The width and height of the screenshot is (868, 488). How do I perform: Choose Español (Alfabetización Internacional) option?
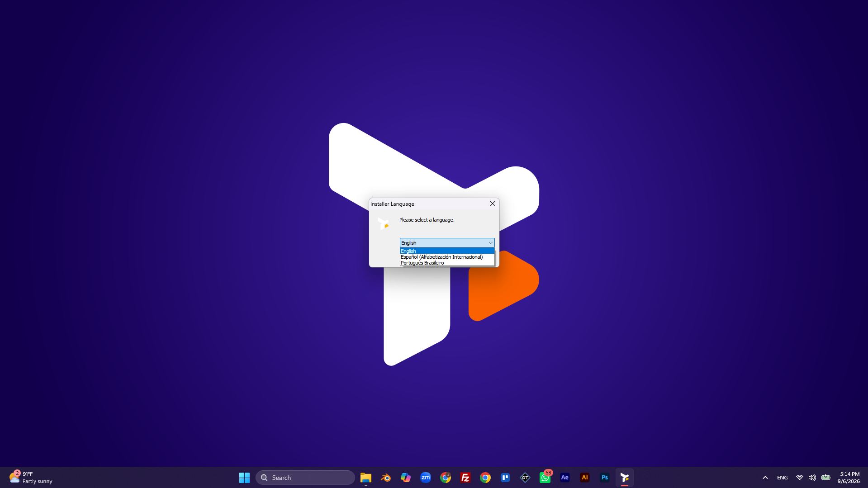point(447,257)
